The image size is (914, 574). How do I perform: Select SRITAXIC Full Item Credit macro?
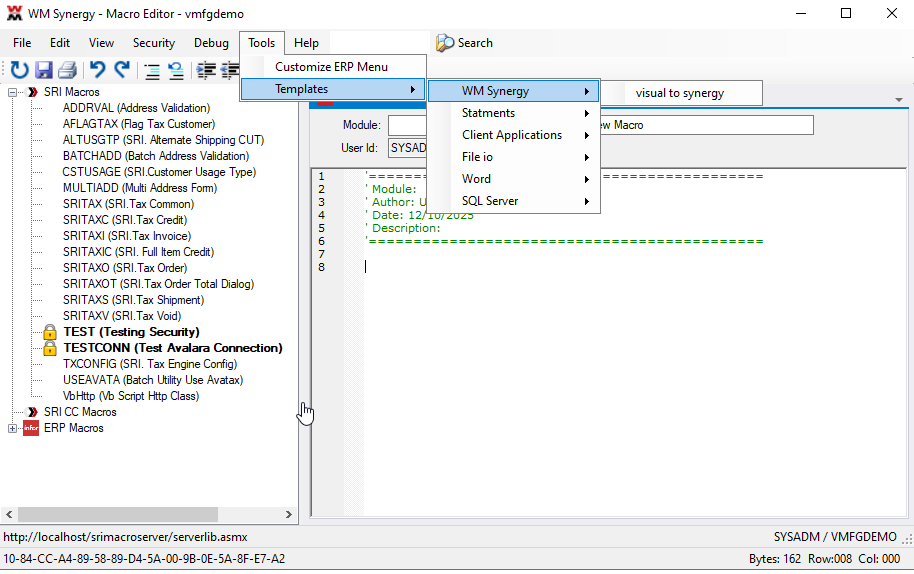coord(138,252)
